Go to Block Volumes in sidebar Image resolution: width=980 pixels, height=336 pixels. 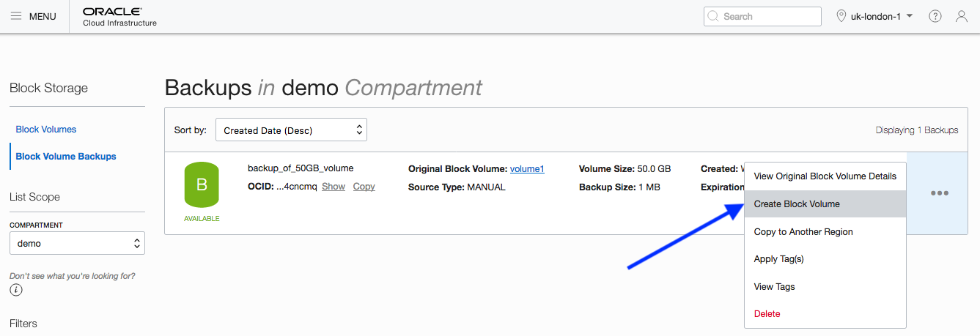tap(46, 130)
